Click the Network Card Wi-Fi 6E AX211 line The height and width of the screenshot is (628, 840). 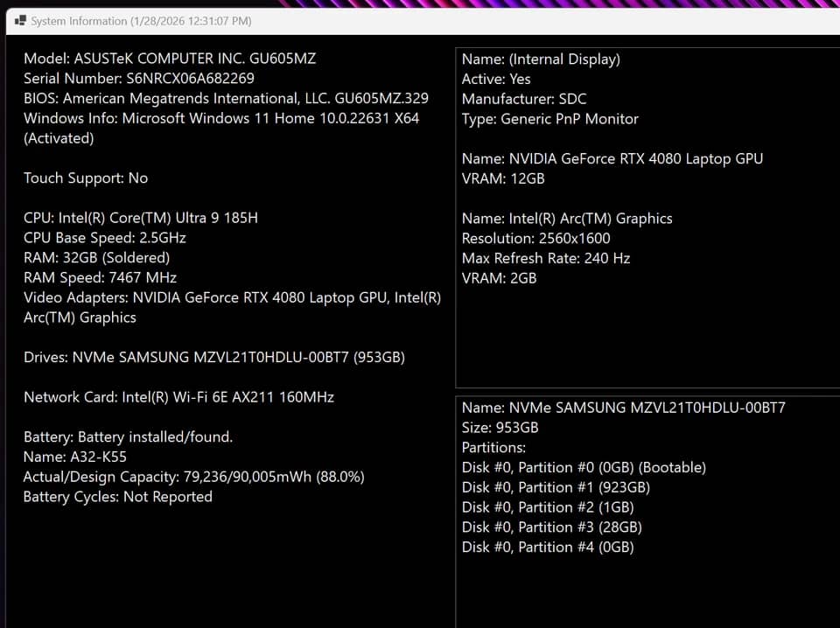(x=178, y=397)
